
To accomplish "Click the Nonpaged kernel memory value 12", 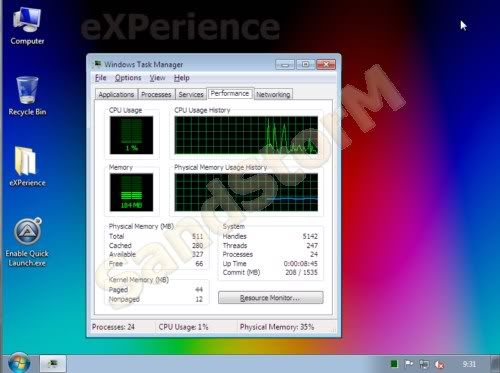I will (x=199, y=299).
